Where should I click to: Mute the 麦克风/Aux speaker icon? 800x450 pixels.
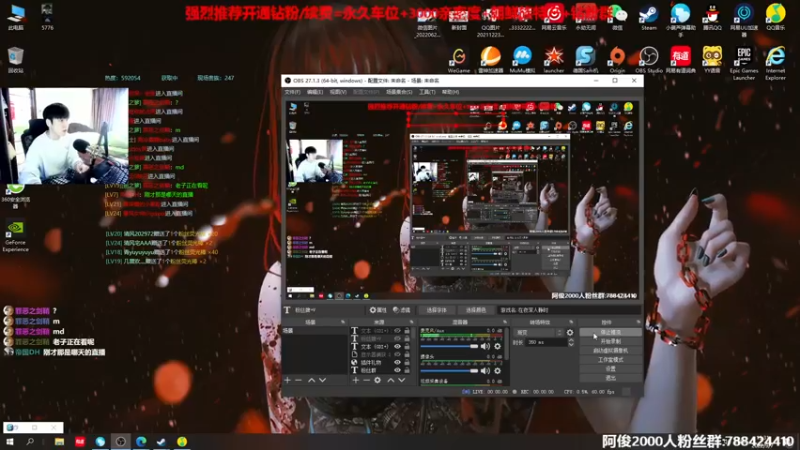(x=485, y=346)
